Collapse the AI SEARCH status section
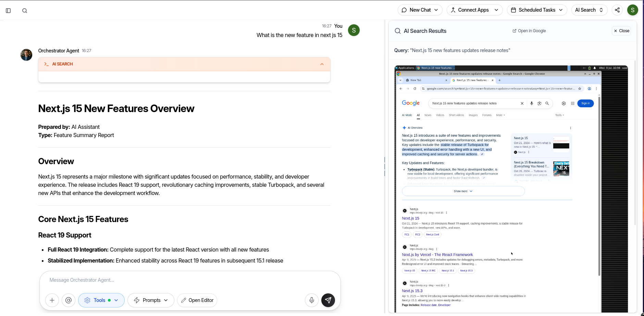The height and width of the screenshot is (316, 644). [x=321, y=64]
